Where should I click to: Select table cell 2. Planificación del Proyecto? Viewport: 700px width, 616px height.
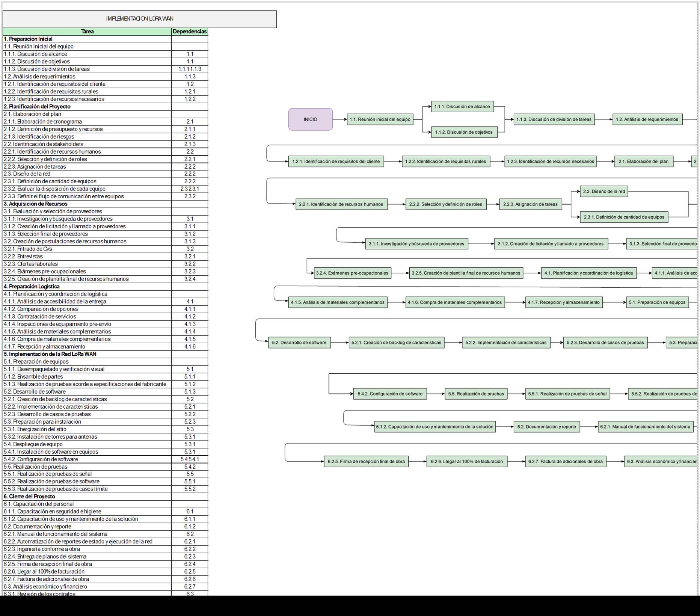pyautogui.click(x=87, y=107)
